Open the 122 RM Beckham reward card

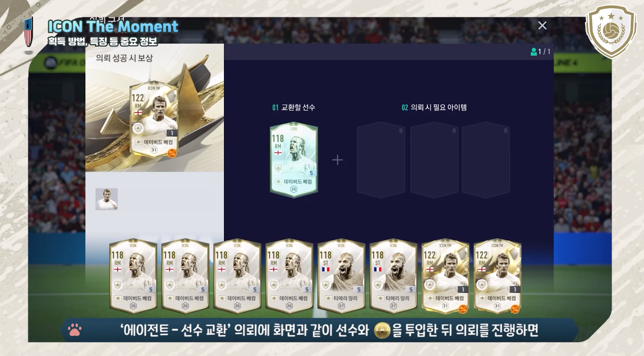pyautogui.click(x=154, y=119)
